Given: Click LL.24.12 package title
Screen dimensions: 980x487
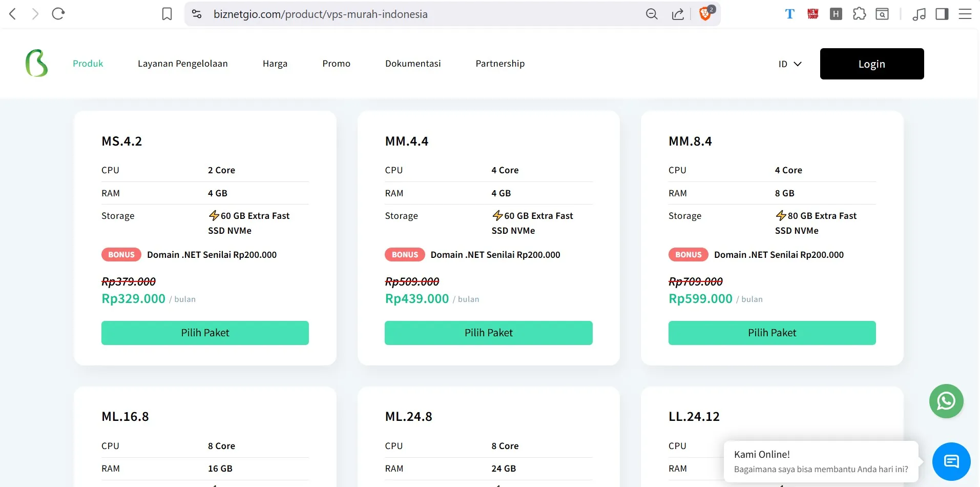Looking at the screenshot, I should (694, 417).
